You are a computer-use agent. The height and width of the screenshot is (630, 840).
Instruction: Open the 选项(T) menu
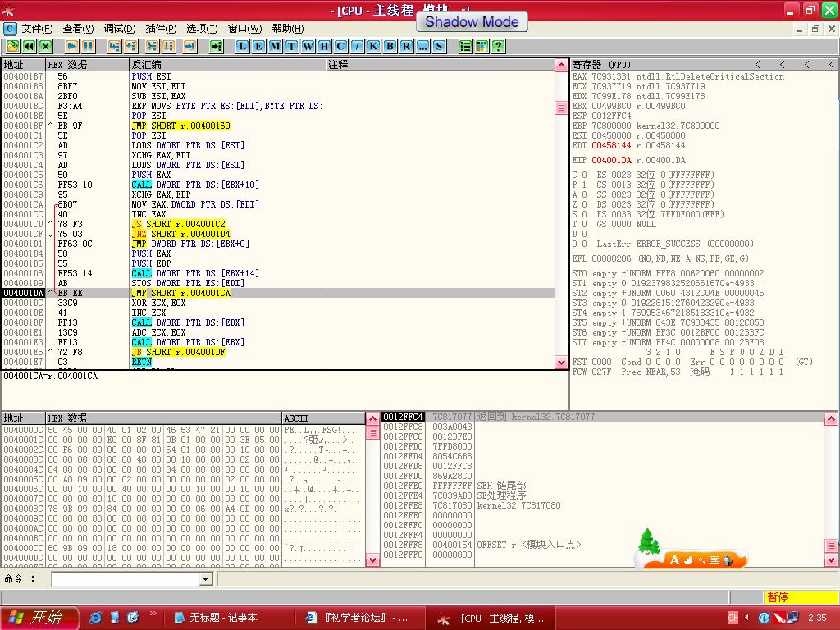202,29
